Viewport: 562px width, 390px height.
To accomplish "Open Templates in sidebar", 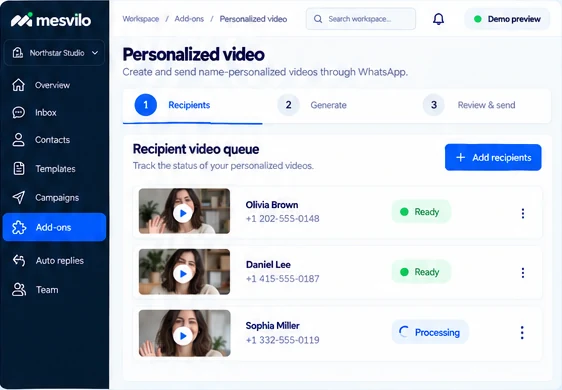I will coord(55,169).
